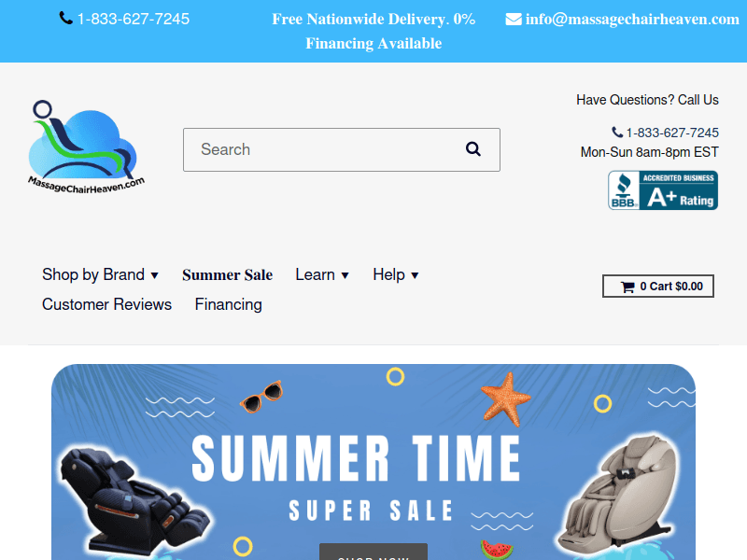Image resolution: width=747 pixels, height=560 pixels.
Task: Expand the Learn menu arrow
Action: click(345, 275)
